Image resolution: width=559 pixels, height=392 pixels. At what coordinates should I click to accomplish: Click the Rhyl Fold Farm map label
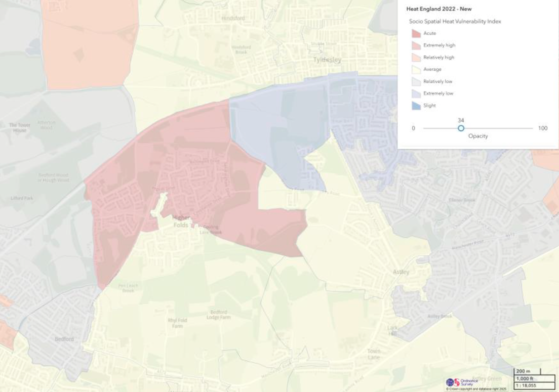click(177, 323)
